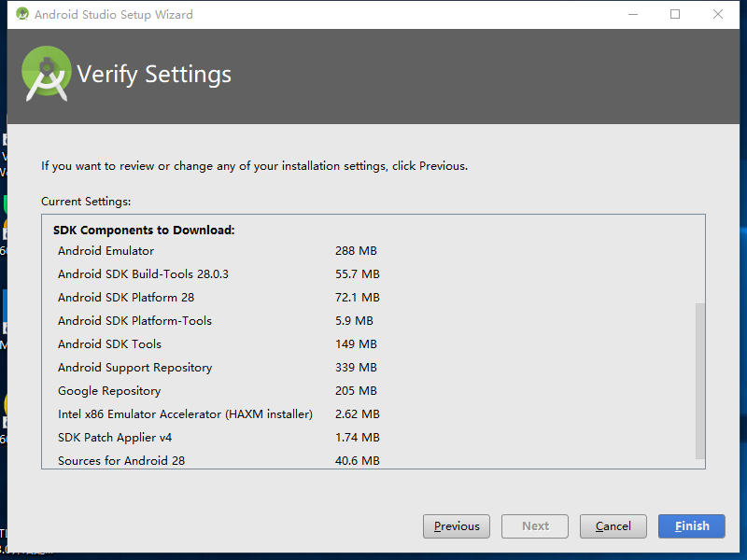Click the Android Studio icon in title bar
Image resolution: width=747 pixels, height=560 pixels.
pyautogui.click(x=22, y=14)
